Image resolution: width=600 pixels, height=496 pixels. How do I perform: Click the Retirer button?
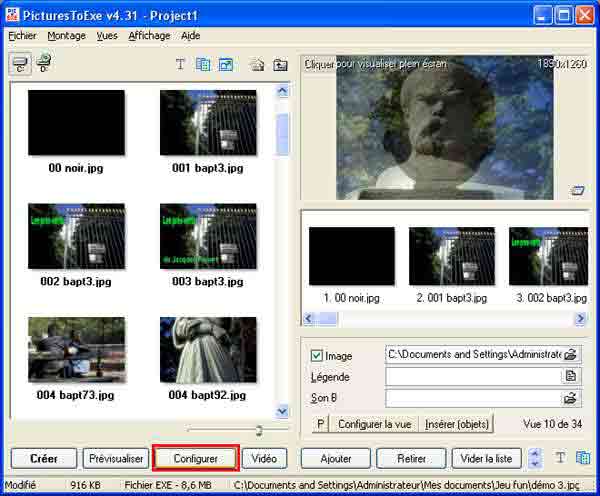coord(411,458)
